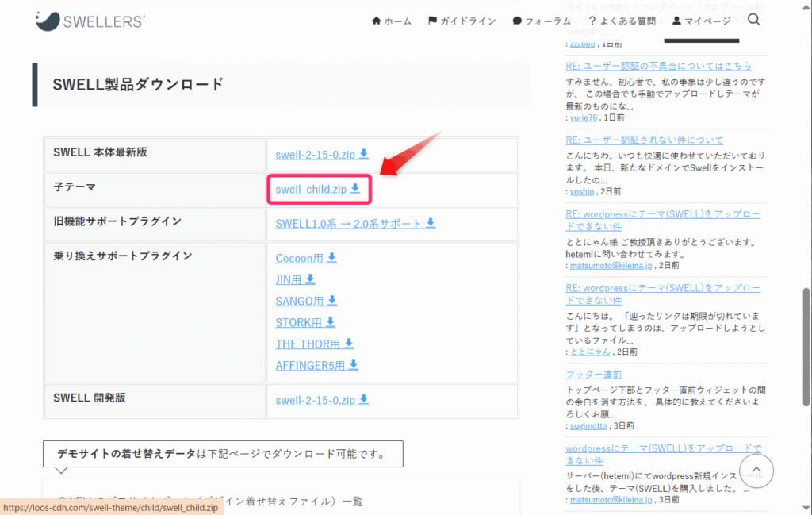Screen dimensions: 812x515
Task: Download SWELL1.0系 → 2.0系サポート plugin
Action: coord(355,224)
